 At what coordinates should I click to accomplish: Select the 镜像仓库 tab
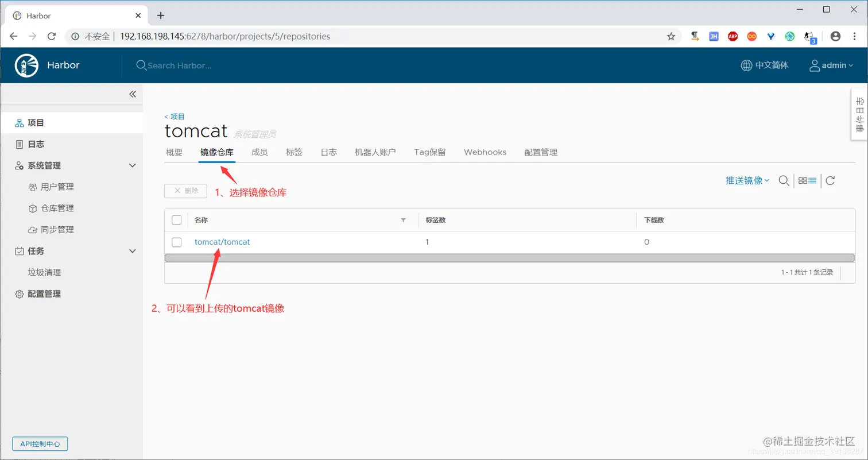(217, 152)
